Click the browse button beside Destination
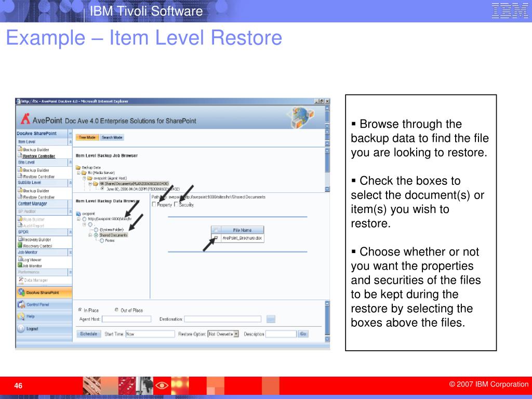Screen dimensions: 532x399 coord(271,319)
